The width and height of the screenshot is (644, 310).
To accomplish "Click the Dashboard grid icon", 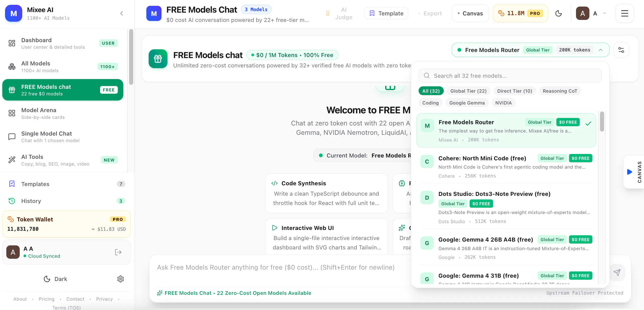I will point(12,43).
